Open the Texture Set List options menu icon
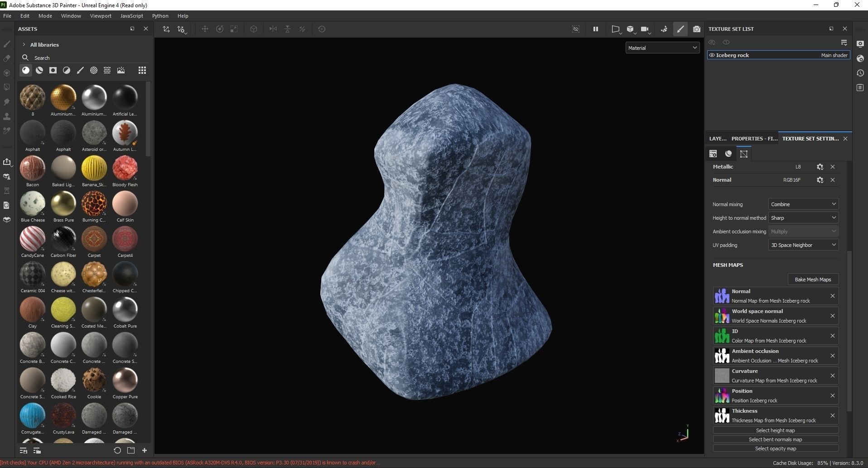 pos(844,42)
